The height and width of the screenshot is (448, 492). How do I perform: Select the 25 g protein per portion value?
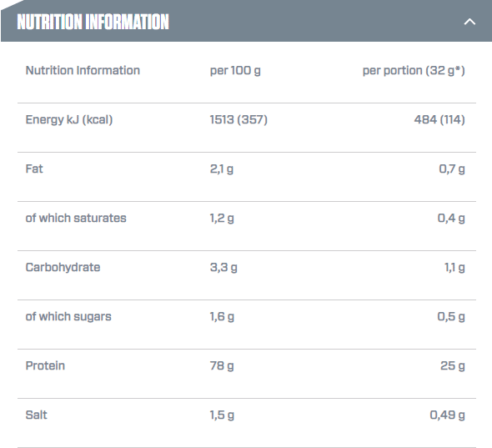pos(453,365)
